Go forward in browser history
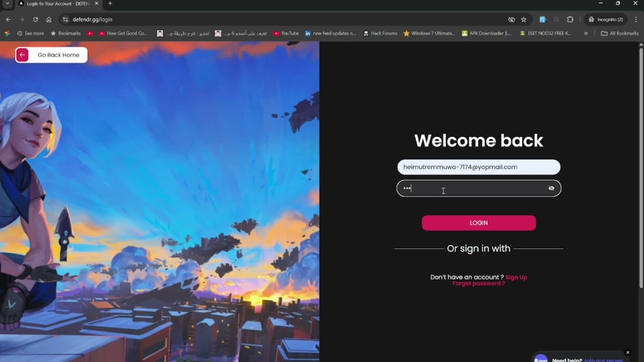The width and height of the screenshot is (644, 362). tap(22, 20)
